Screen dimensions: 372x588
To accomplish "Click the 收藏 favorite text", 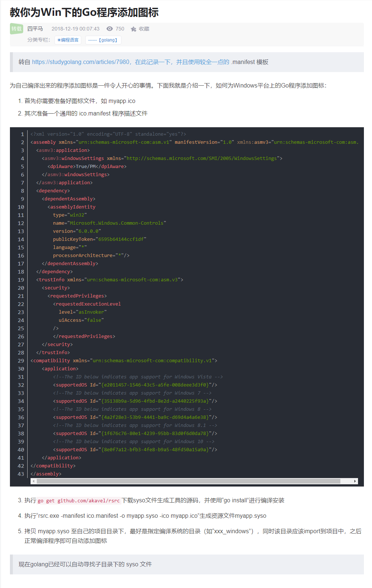I will [x=144, y=29].
